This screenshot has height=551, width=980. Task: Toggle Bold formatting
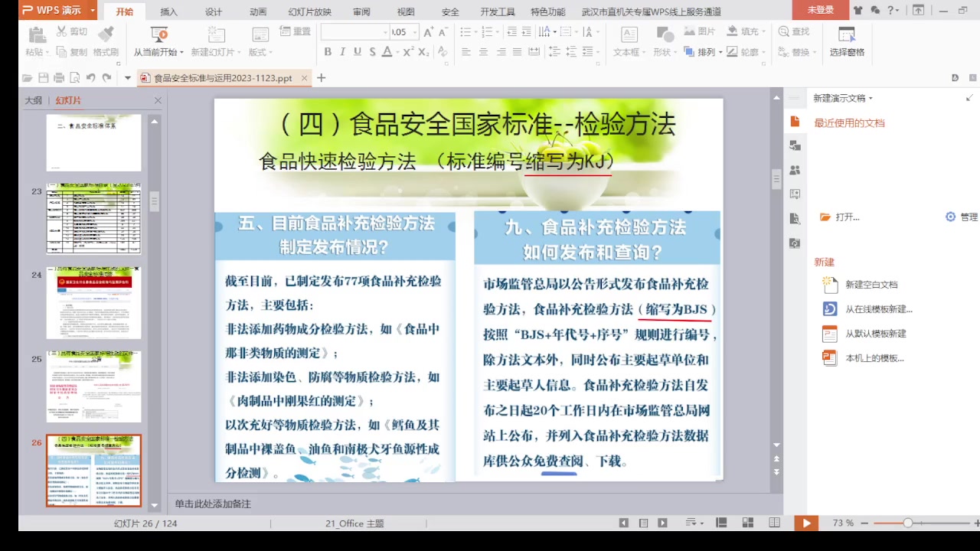point(328,52)
